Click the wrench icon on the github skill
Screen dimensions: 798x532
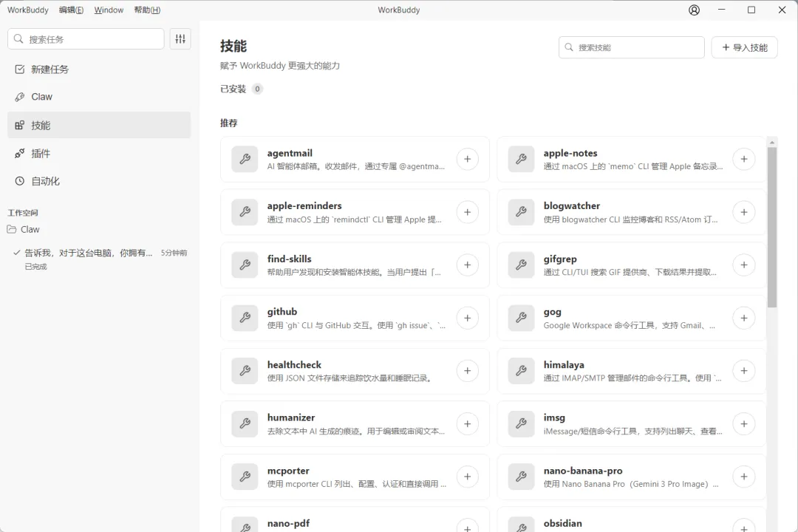click(245, 318)
